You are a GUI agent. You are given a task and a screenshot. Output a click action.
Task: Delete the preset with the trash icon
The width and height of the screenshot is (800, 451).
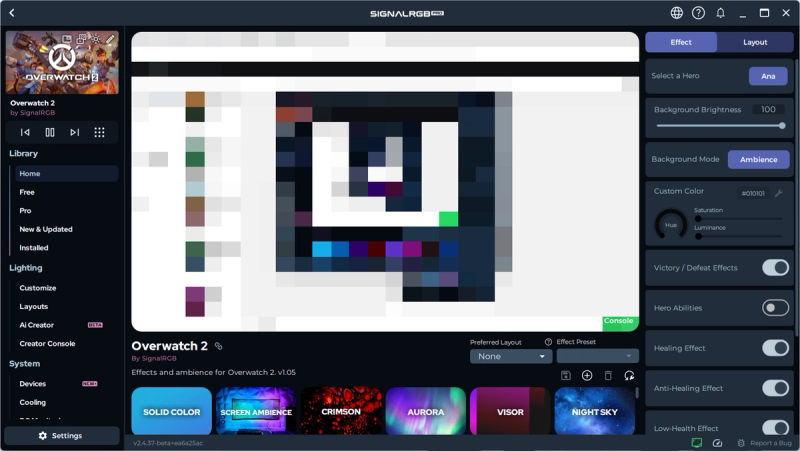(x=608, y=375)
